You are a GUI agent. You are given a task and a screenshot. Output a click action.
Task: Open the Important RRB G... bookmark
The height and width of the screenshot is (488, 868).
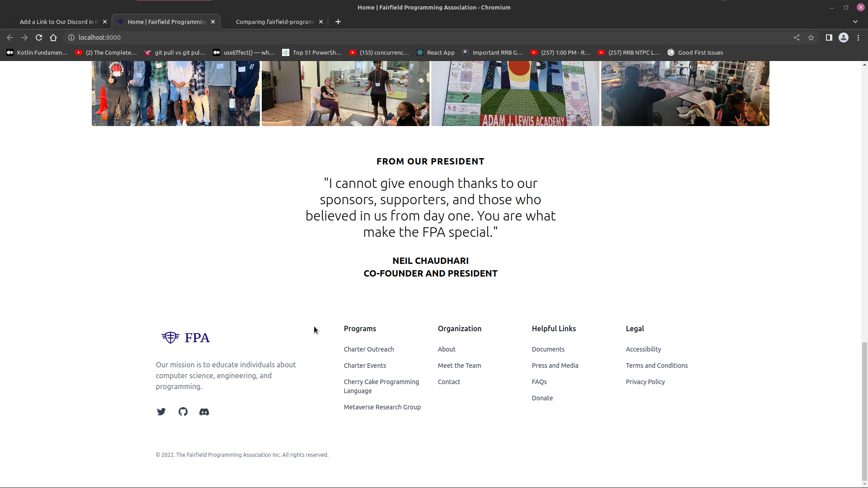click(493, 52)
